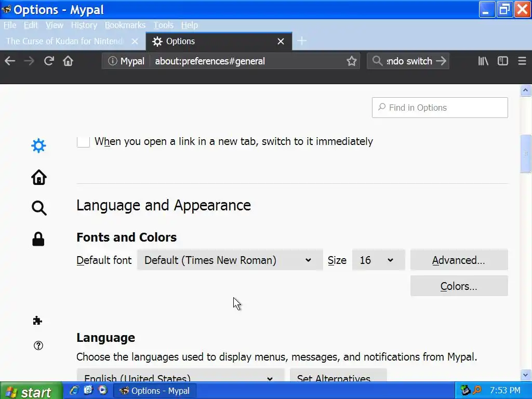
Task: Open the Search preferences category
Action: coord(38,208)
